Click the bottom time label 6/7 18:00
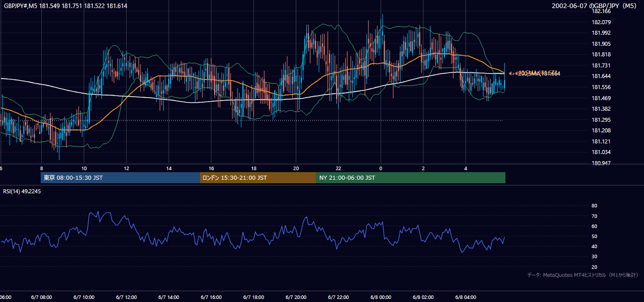Viewport: 644px width, 302px height. (x=253, y=297)
